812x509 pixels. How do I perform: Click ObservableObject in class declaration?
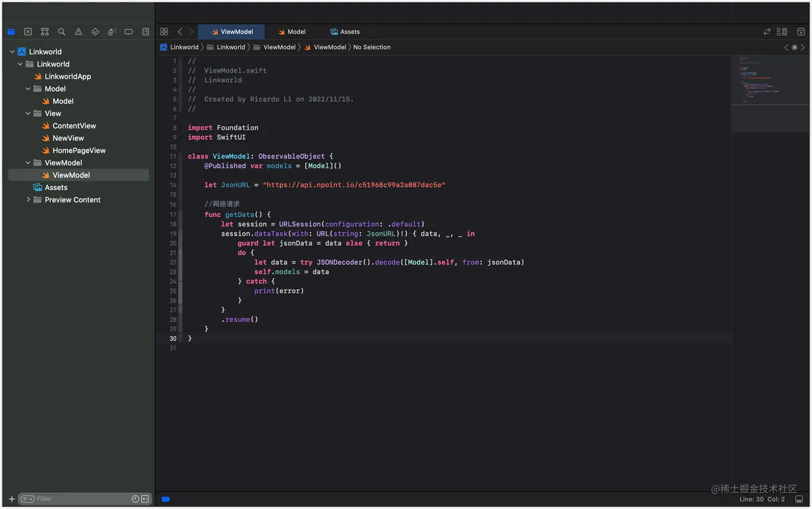pos(292,156)
